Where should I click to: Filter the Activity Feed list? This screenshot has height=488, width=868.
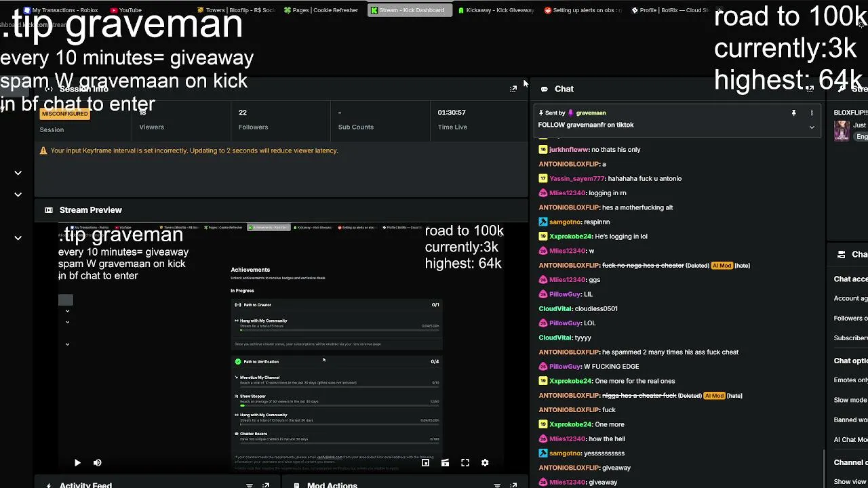250,485
